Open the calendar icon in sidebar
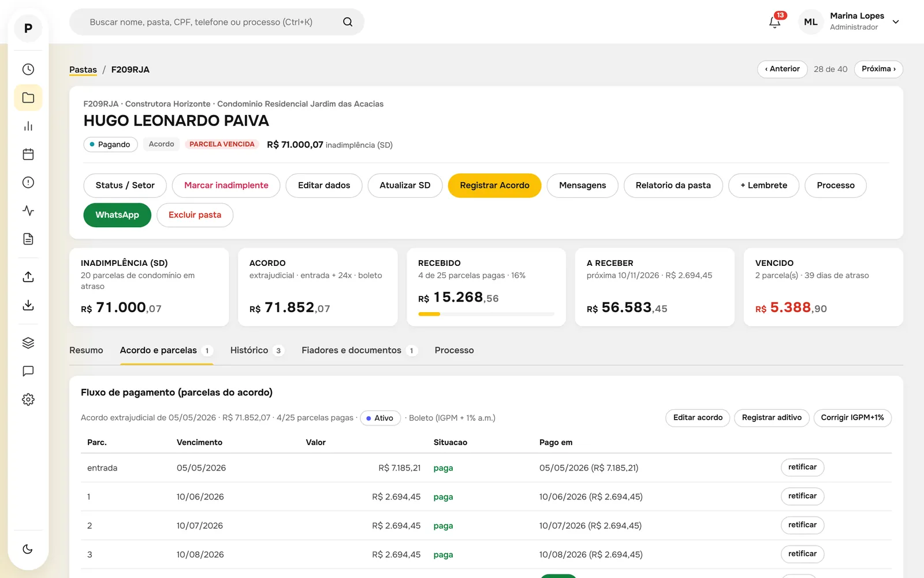This screenshot has width=924, height=578. tap(28, 154)
